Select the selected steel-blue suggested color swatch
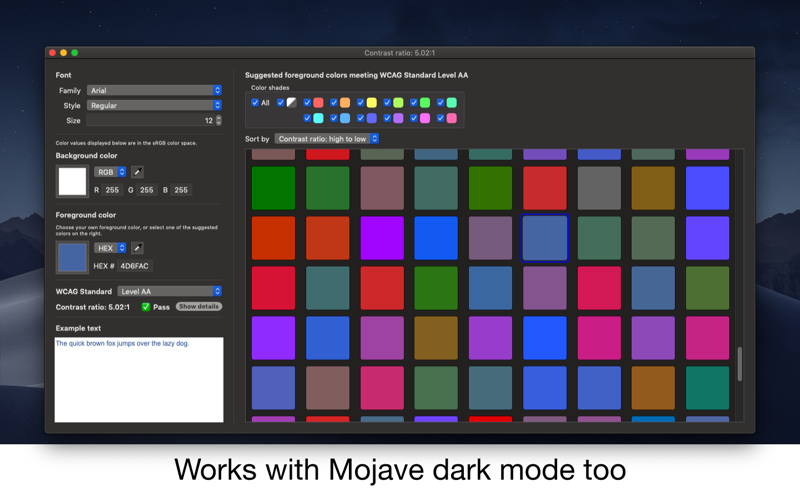The height and width of the screenshot is (500, 800). click(544, 238)
